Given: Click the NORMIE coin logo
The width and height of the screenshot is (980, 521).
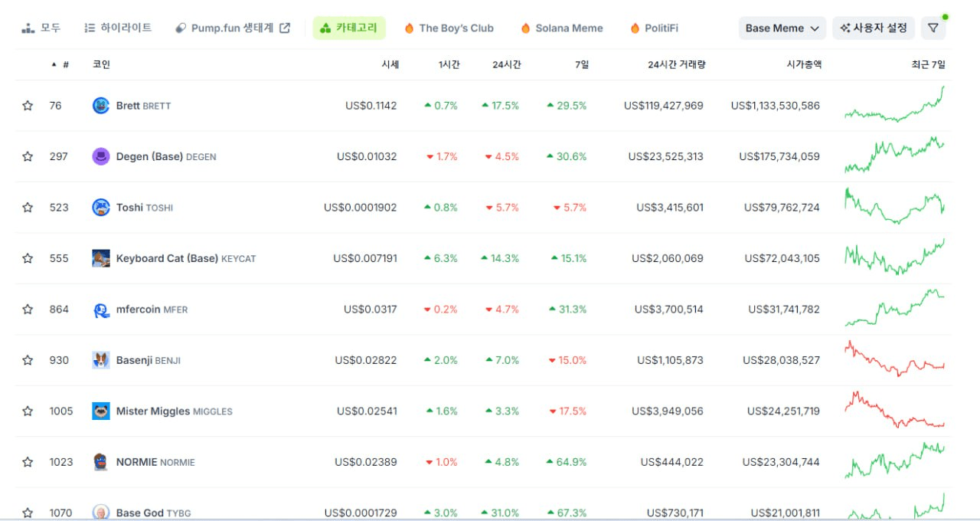Looking at the screenshot, I should coord(101,462).
